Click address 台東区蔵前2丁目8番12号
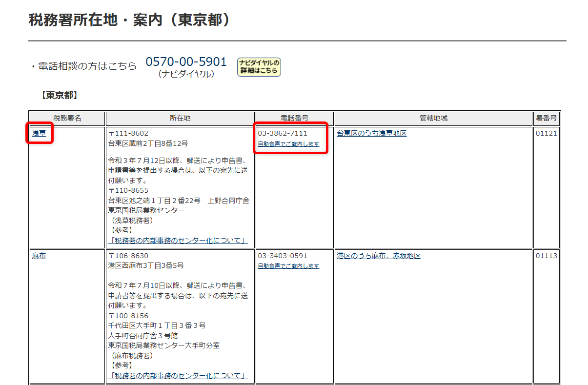The height and width of the screenshot is (385, 588). tap(148, 143)
